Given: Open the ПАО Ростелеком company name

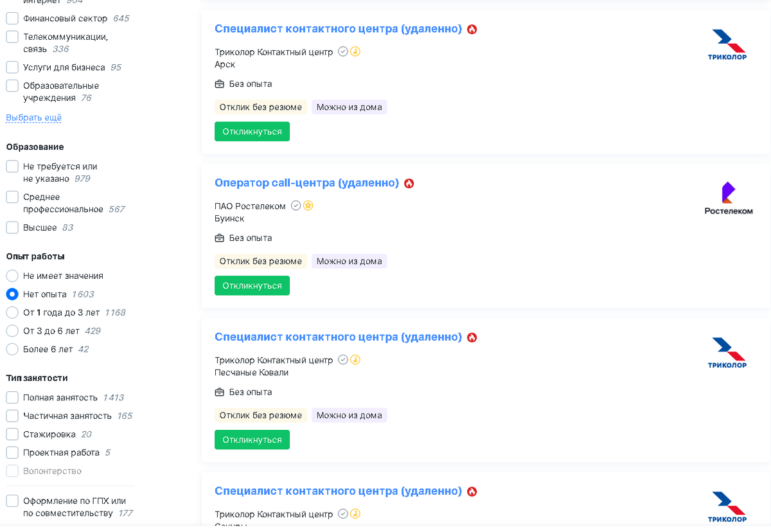Looking at the screenshot, I should [x=250, y=207].
